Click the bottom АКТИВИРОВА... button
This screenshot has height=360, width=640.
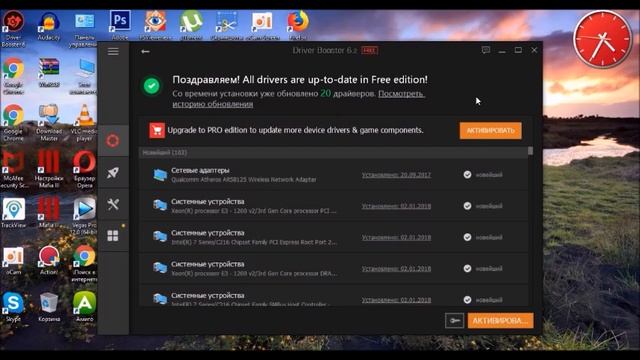pos(500,321)
